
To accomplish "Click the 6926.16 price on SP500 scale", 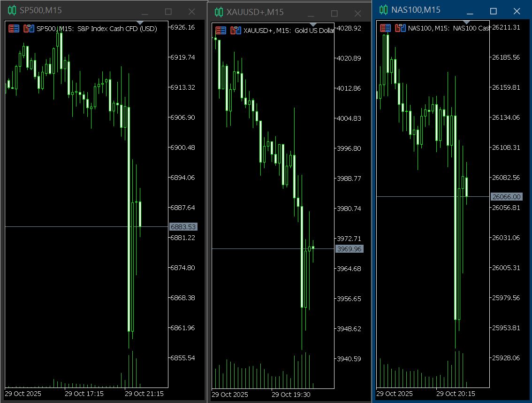I will point(182,27).
